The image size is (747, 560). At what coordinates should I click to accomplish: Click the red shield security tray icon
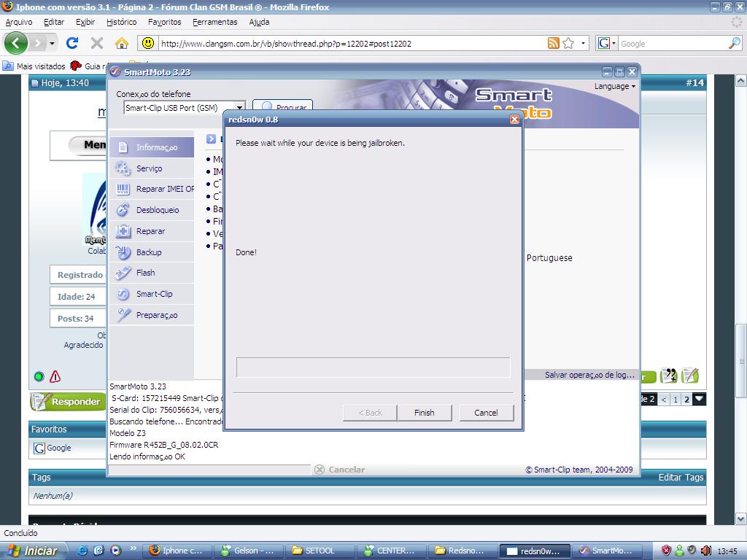click(667, 551)
